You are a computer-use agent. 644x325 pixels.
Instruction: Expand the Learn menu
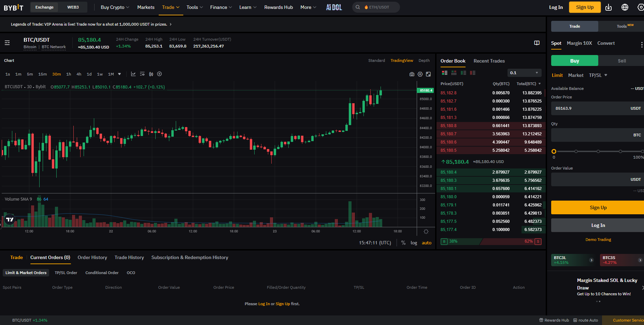tap(248, 7)
